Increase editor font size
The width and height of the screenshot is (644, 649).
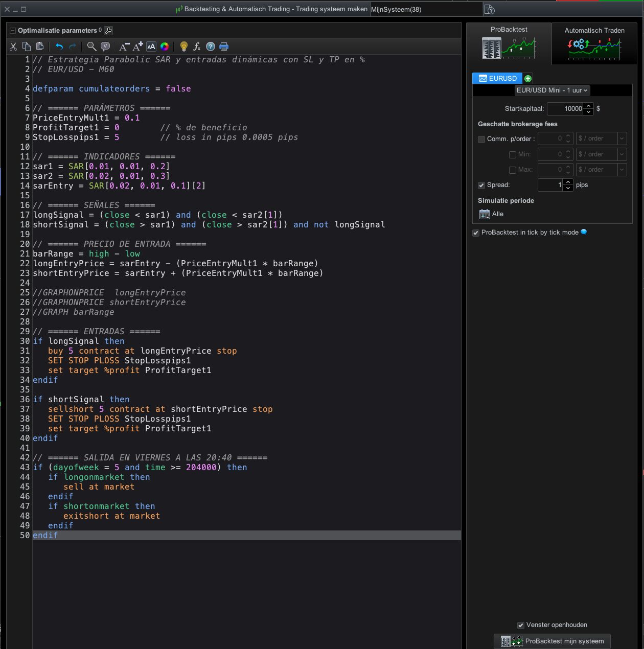(x=138, y=47)
